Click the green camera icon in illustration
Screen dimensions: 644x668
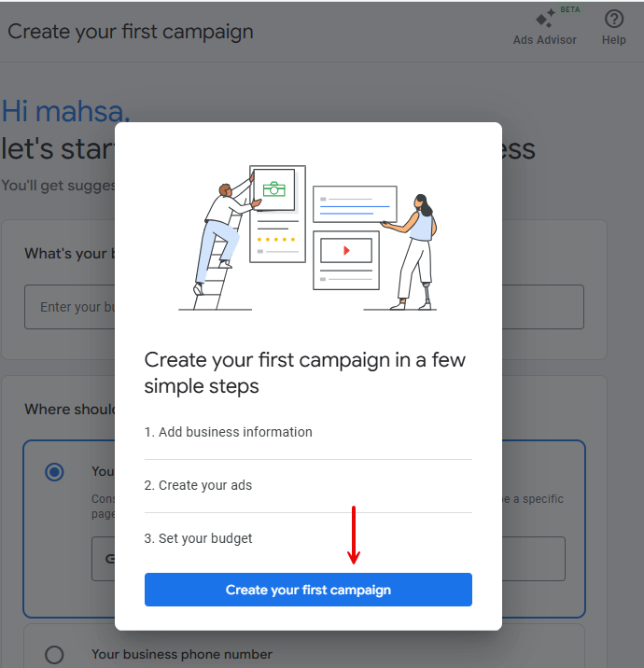(273, 189)
